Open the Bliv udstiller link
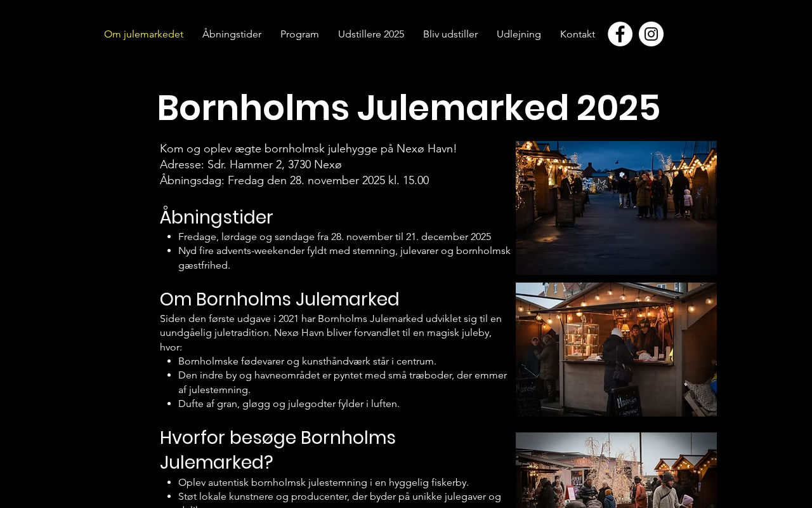812x508 pixels. [450, 34]
